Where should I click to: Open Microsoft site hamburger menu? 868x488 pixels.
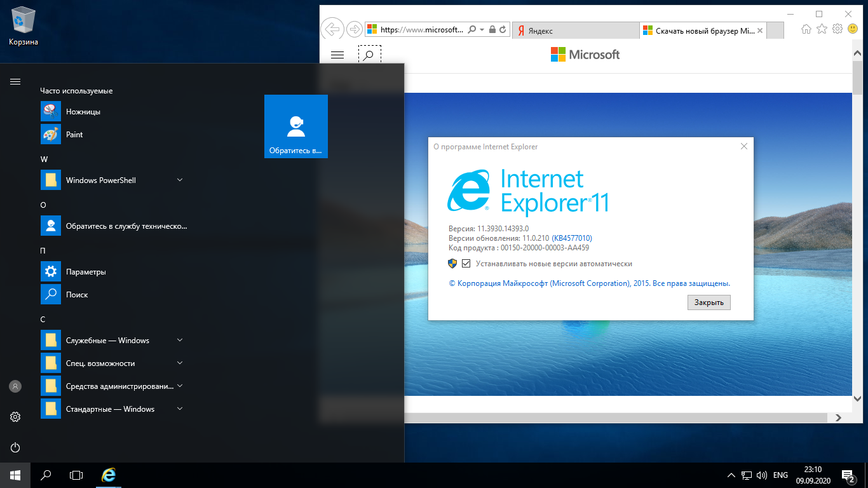(337, 55)
